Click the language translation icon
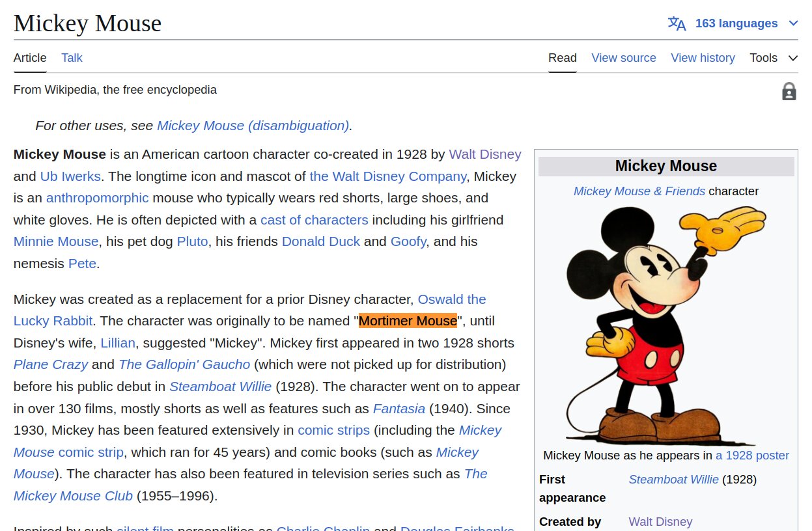 coord(677,23)
